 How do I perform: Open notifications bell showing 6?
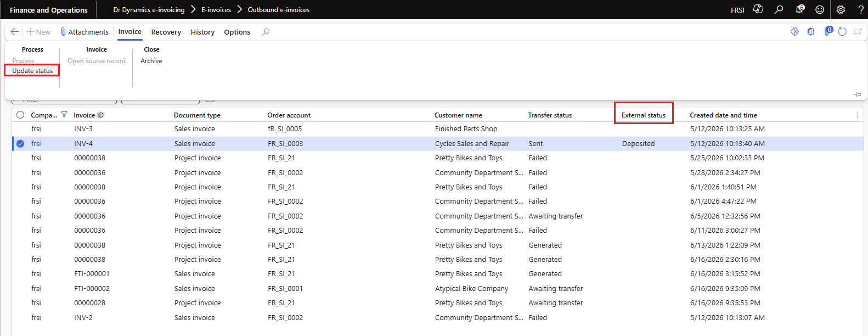(x=799, y=9)
